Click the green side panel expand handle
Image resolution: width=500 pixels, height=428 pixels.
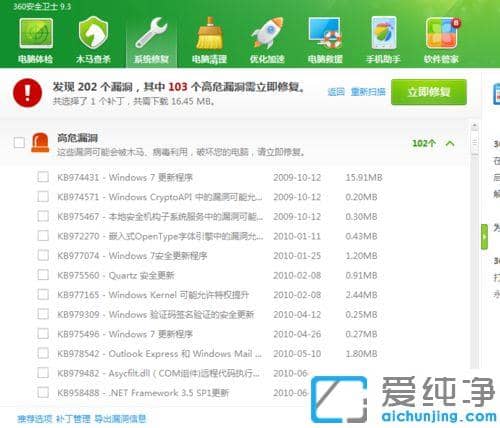click(x=484, y=237)
